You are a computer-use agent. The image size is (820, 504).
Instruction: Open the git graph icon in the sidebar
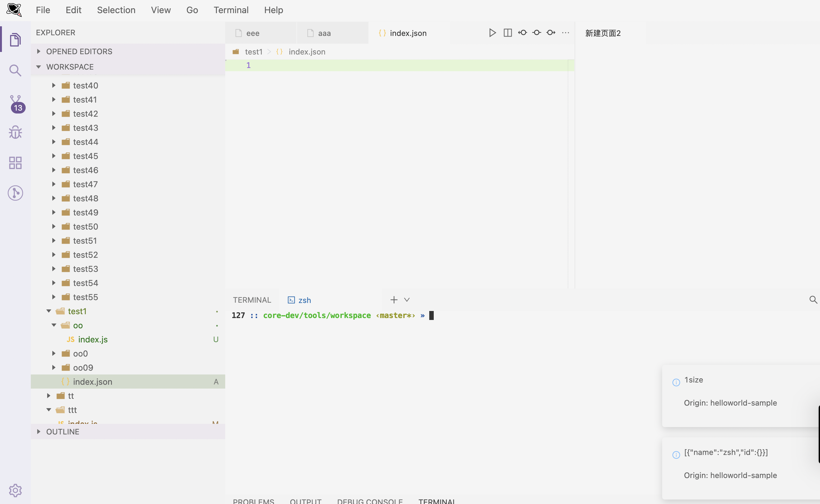click(15, 193)
